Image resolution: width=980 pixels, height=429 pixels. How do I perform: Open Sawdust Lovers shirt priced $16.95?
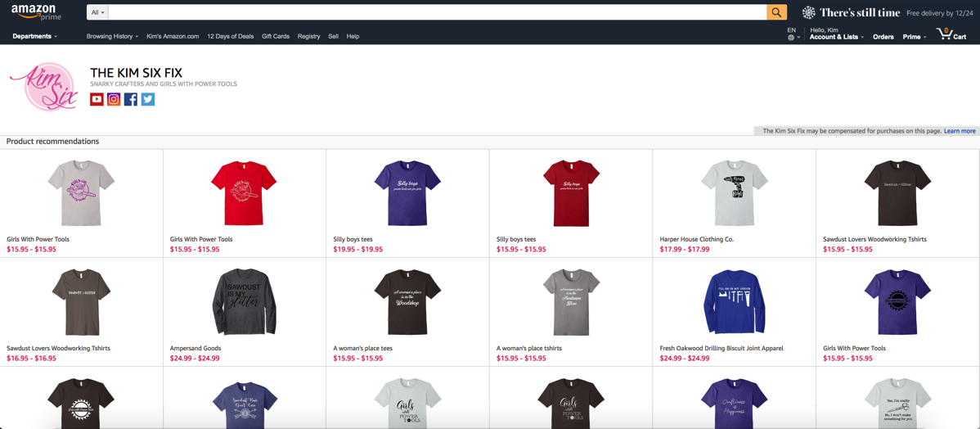[81, 301]
